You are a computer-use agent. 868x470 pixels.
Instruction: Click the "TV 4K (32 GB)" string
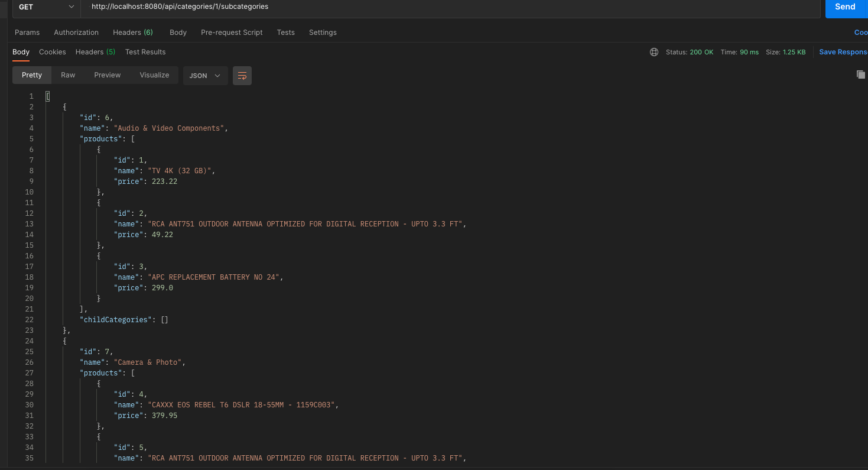point(180,171)
